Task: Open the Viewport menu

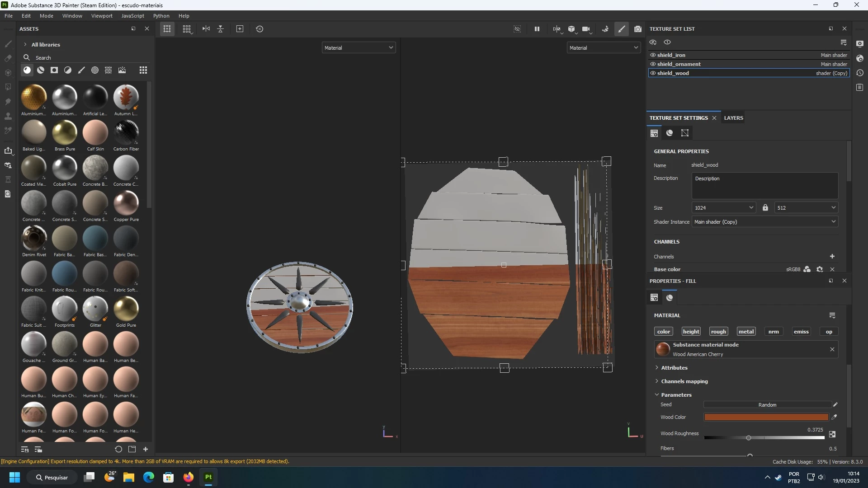Action: click(x=102, y=16)
